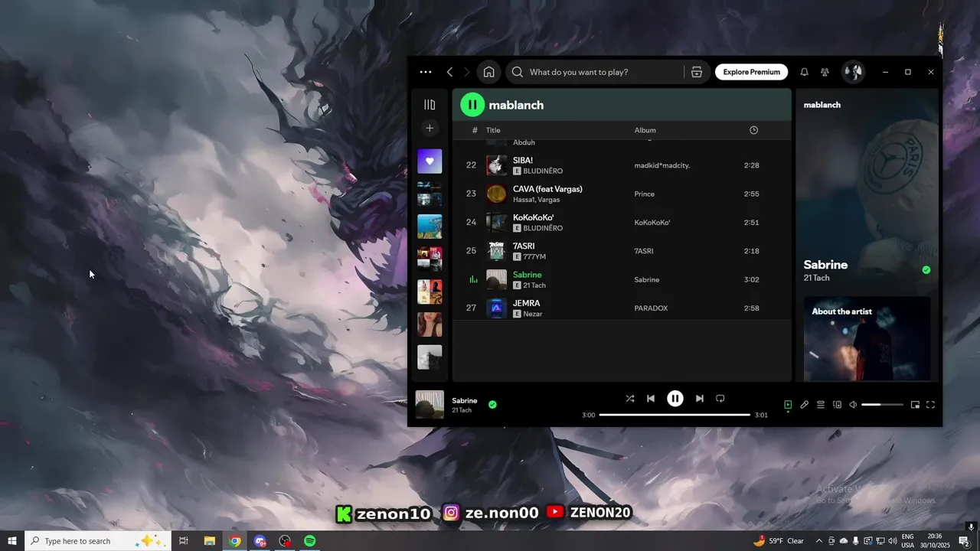This screenshot has width=980, height=551.
Task: Toggle repeat mode
Action: 720,398
